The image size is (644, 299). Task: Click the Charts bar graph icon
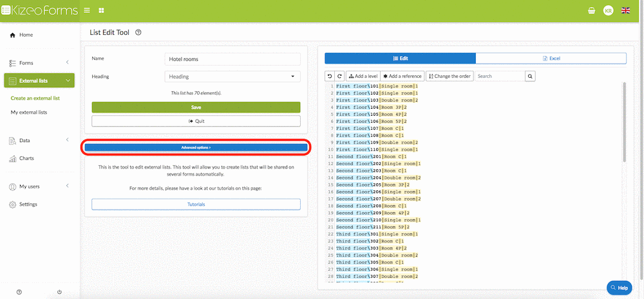point(12,158)
